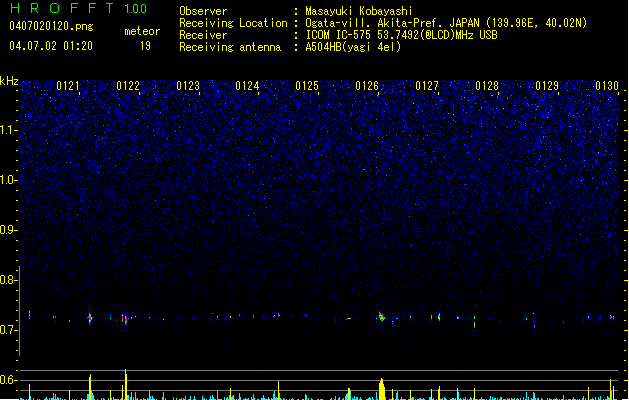The height and width of the screenshot is (400, 629).
Task: Click the 0121 time marker
Action: click(x=68, y=86)
